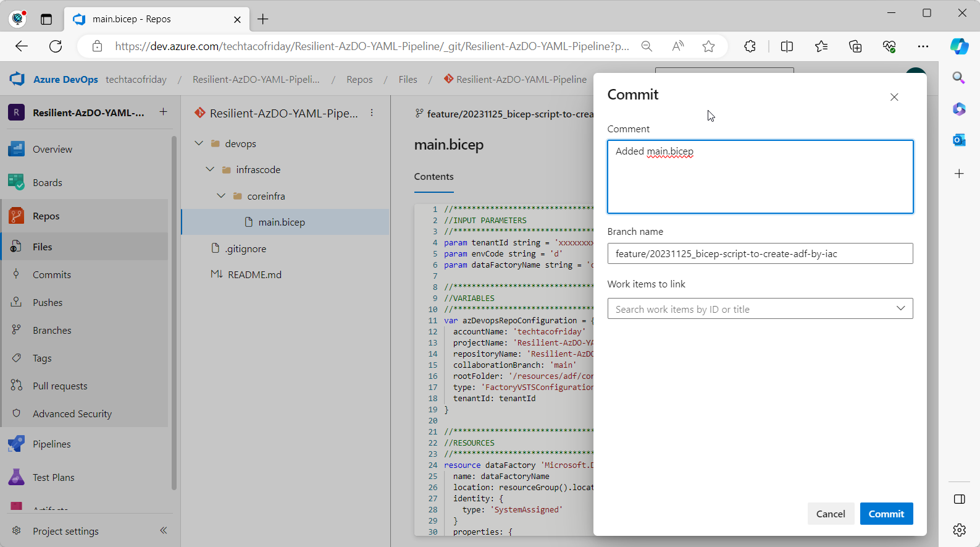Click the Read aloud icon
The width and height of the screenshot is (980, 547).
678,46
